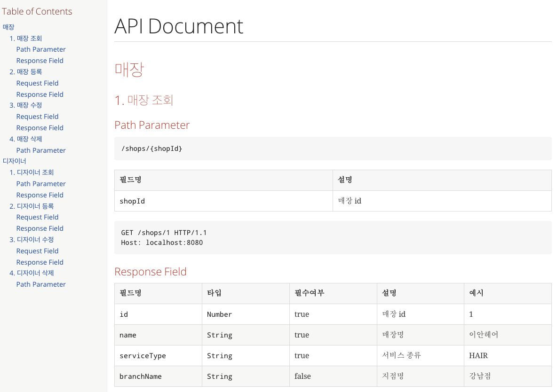557x392 pixels.
Task: Go to 2. 디자이너 등록 in the contents
Action: point(32,206)
